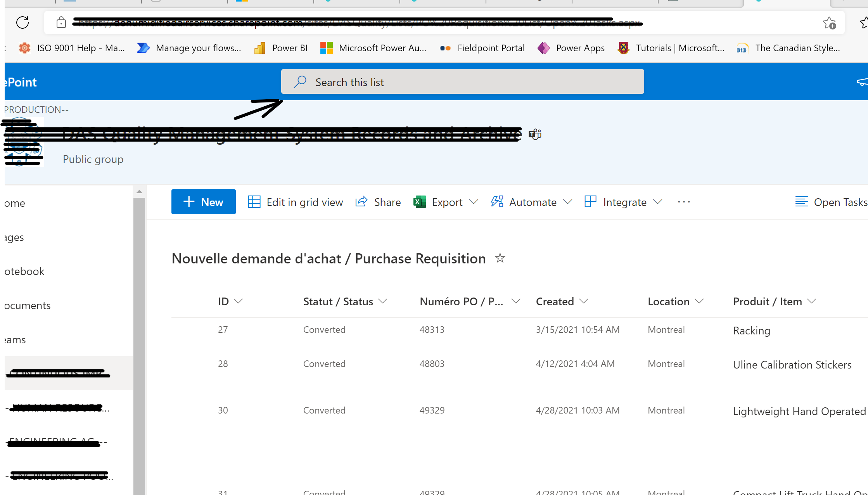Click the magnifier icon in Search this list
Screen dimensions: 868x495
pyautogui.click(x=300, y=81)
